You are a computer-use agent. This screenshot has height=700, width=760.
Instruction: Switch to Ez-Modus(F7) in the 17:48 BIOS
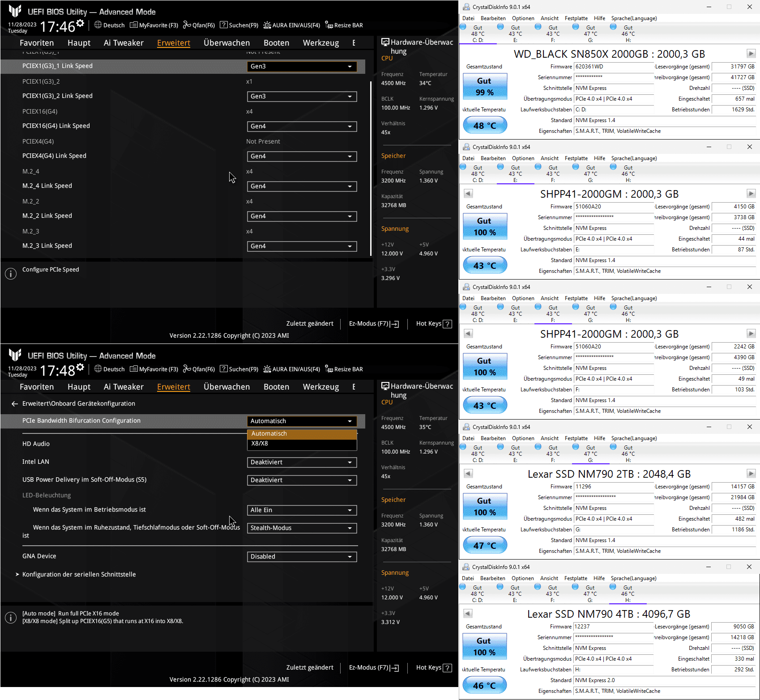(x=374, y=667)
